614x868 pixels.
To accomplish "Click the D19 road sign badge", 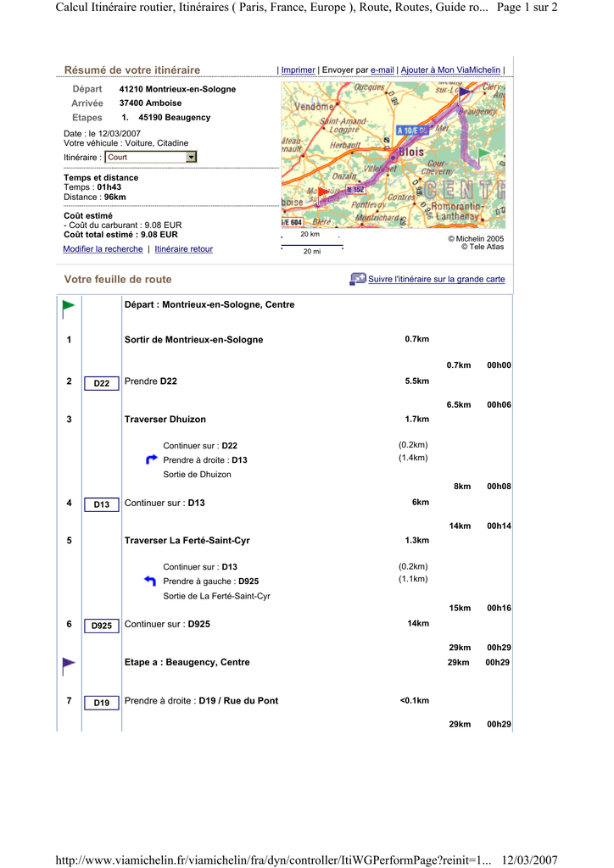I will tap(101, 703).
